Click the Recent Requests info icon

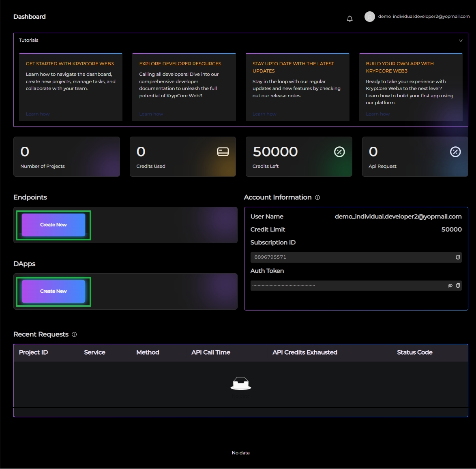(x=74, y=335)
